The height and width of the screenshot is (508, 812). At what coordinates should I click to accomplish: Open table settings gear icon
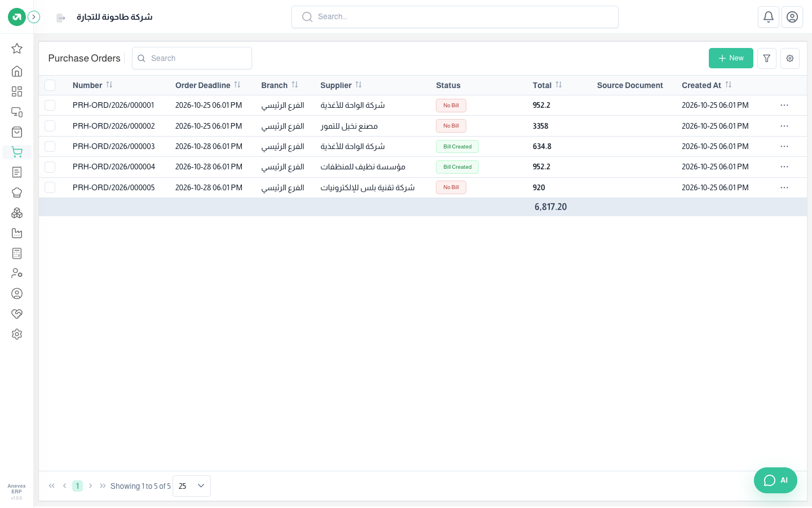[790, 58]
